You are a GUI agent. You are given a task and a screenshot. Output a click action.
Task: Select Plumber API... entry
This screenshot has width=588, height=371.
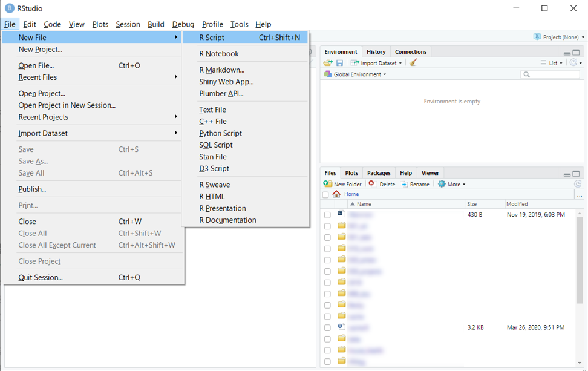[x=245, y=93]
